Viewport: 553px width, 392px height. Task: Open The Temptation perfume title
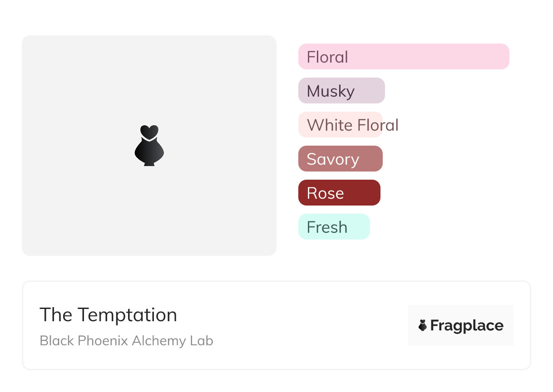(108, 315)
